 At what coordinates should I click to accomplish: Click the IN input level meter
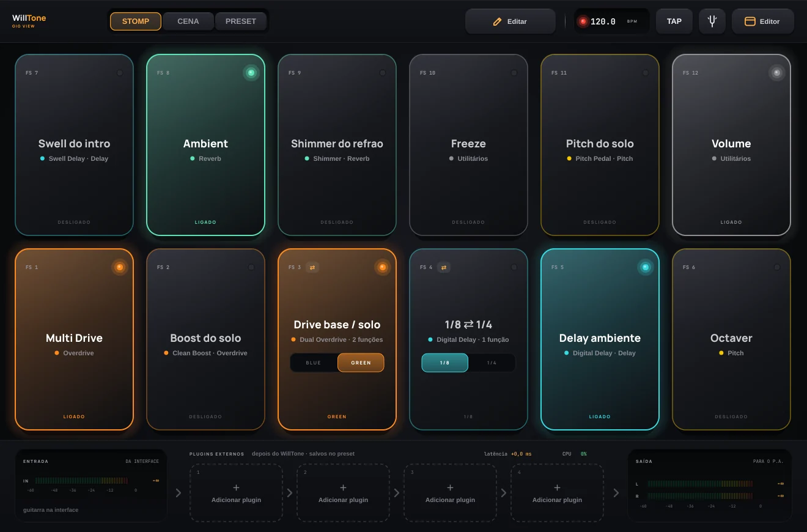point(82,481)
